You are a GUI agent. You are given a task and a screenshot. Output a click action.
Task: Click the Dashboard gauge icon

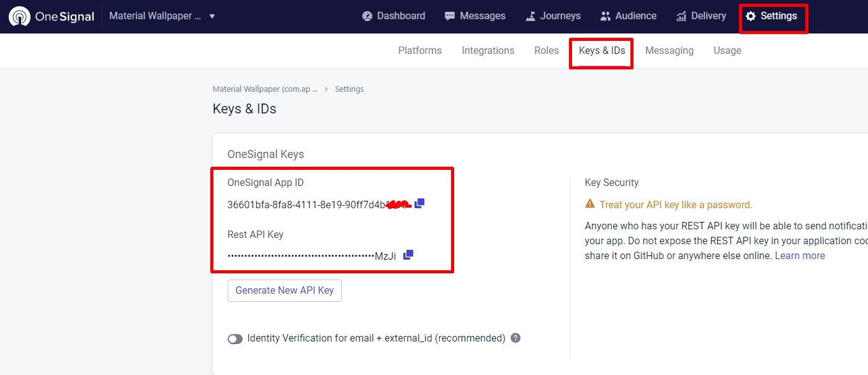[x=367, y=16]
